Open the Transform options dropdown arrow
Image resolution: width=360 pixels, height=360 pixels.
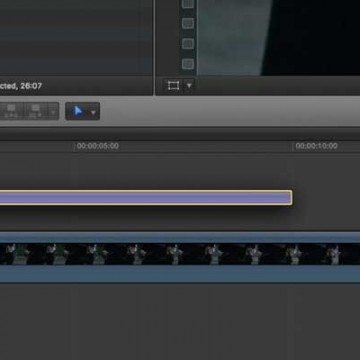click(189, 86)
